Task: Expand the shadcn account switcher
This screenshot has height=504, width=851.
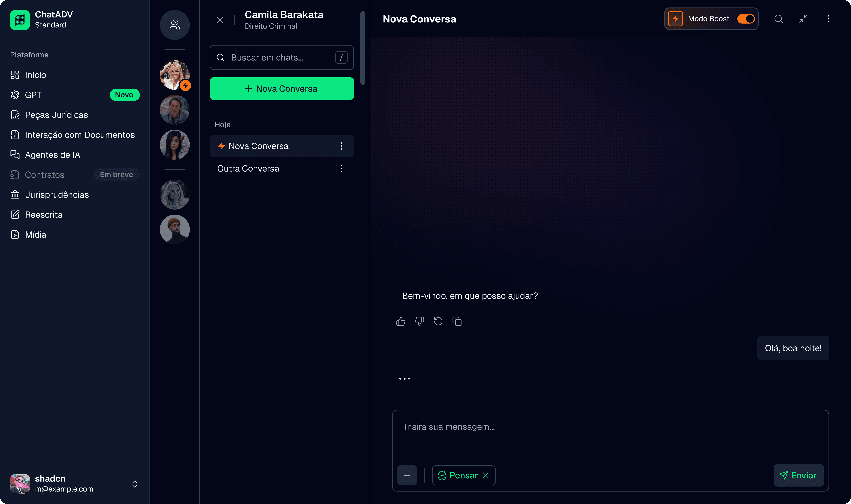Action: (135, 484)
